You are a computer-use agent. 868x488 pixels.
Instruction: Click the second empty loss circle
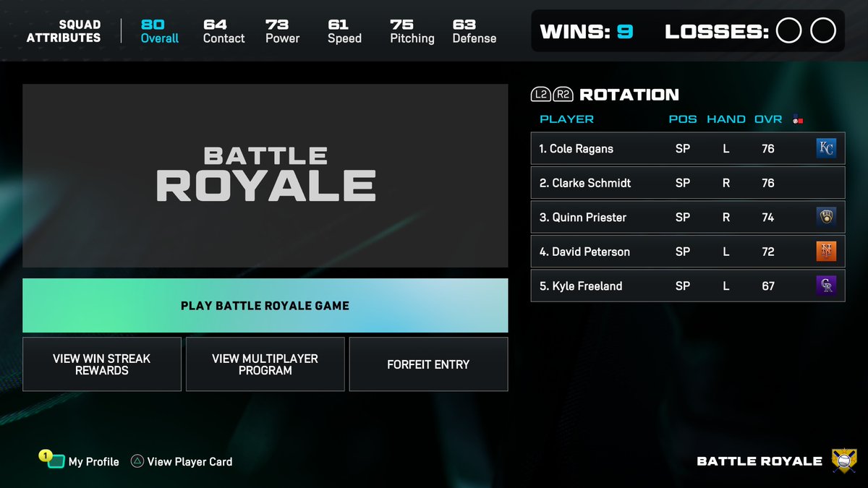point(823,31)
